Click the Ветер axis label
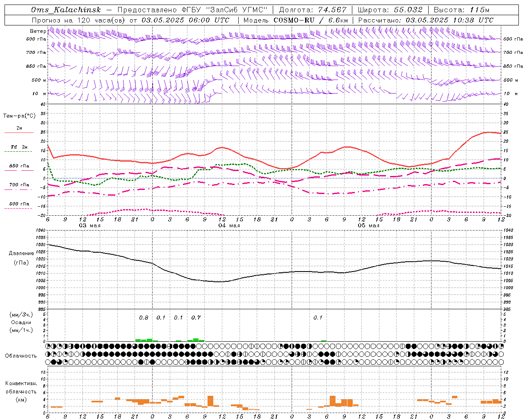Screen dimensions: 525x420 click(38, 31)
